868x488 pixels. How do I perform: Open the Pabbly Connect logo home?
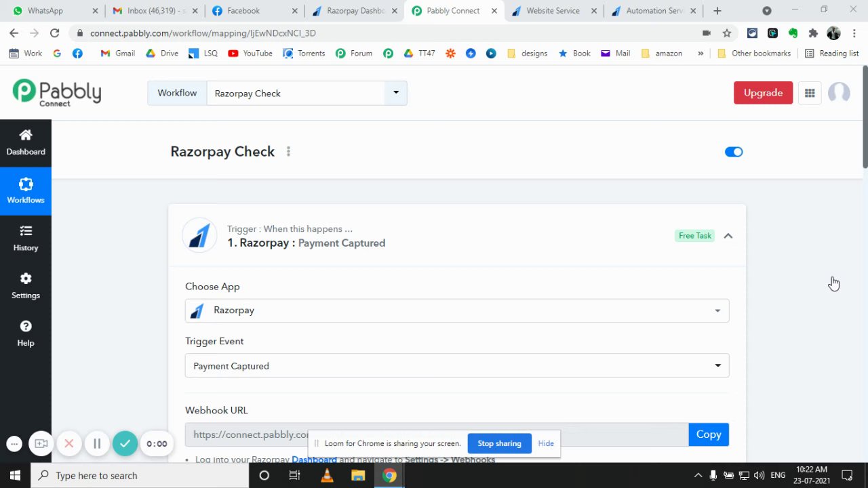(57, 92)
